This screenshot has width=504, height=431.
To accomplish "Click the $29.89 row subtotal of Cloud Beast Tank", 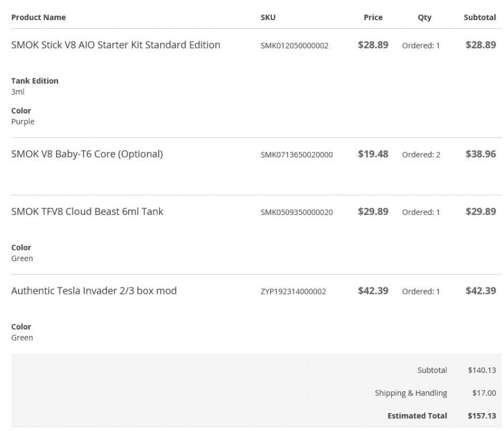I will tap(481, 211).
